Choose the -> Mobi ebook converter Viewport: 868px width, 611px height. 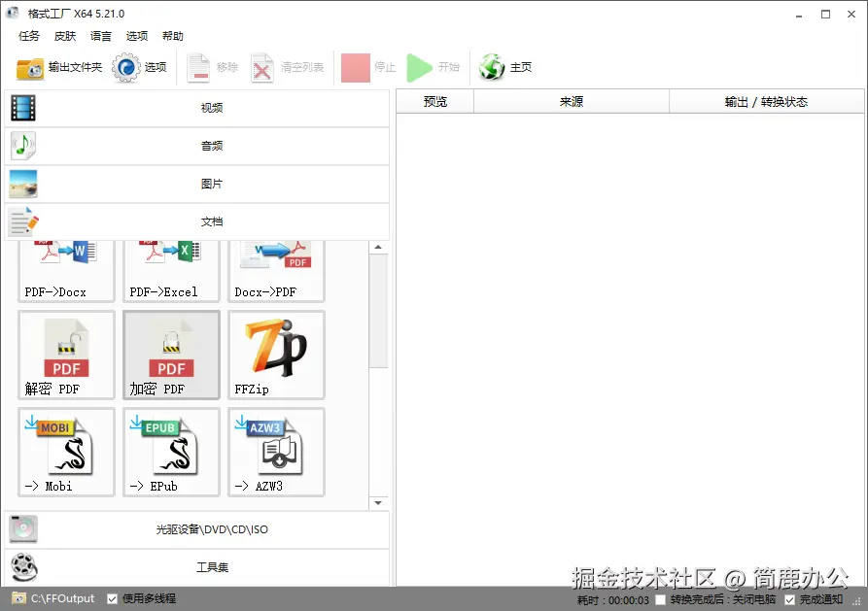66,452
